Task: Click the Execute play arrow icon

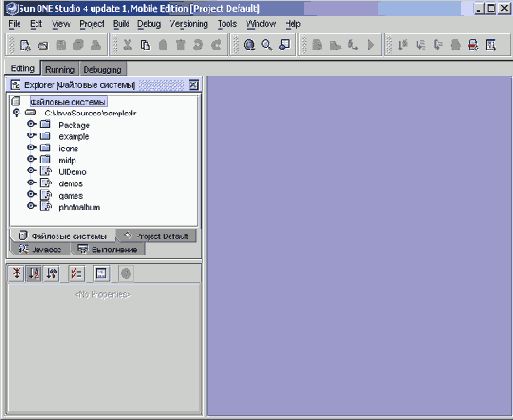Action: [371, 45]
